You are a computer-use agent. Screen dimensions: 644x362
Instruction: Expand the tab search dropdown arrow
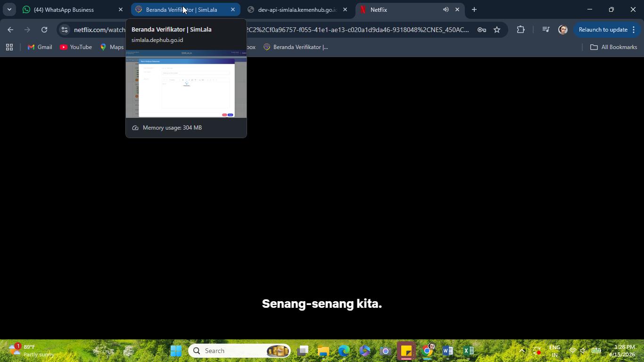click(9, 9)
